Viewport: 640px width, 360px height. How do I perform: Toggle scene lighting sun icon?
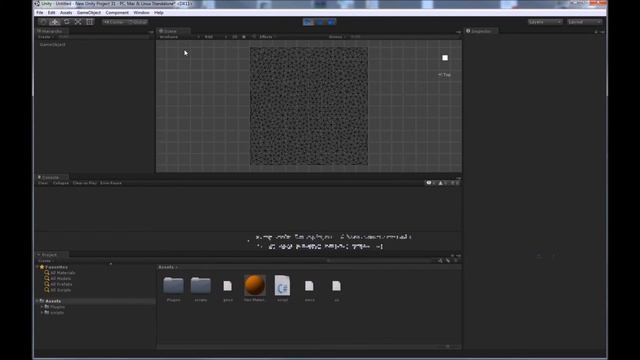(244, 37)
